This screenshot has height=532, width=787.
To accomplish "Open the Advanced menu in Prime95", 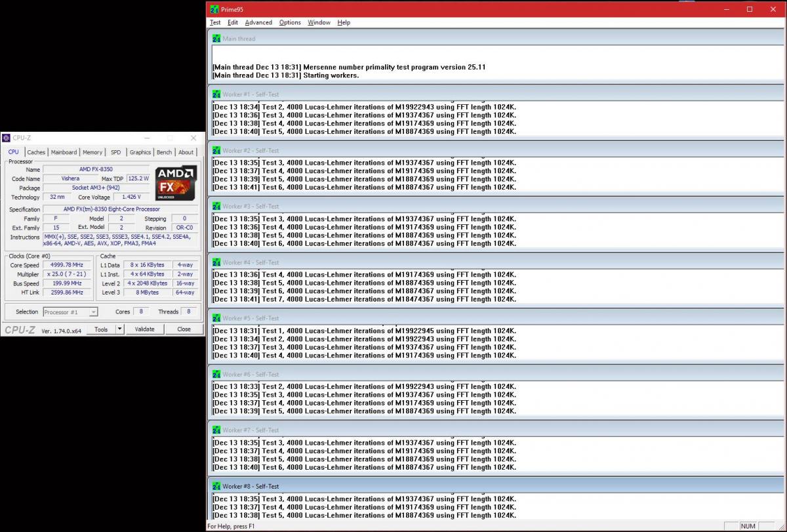I will click(258, 22).
